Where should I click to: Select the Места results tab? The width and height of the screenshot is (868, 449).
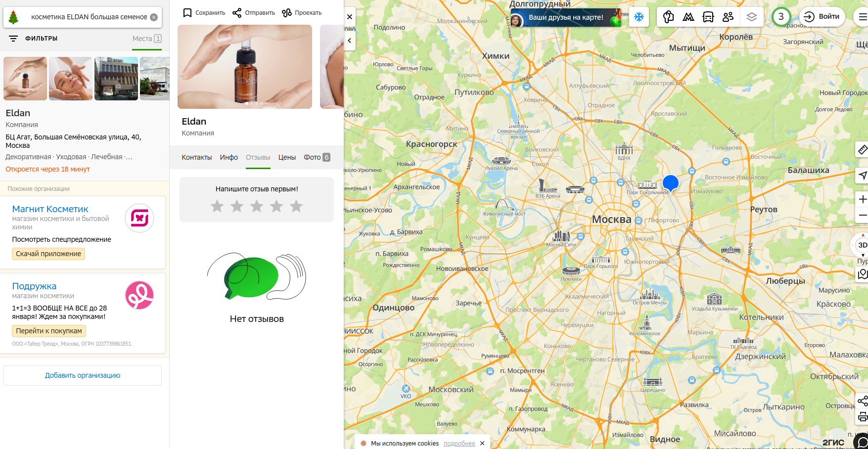147,39
